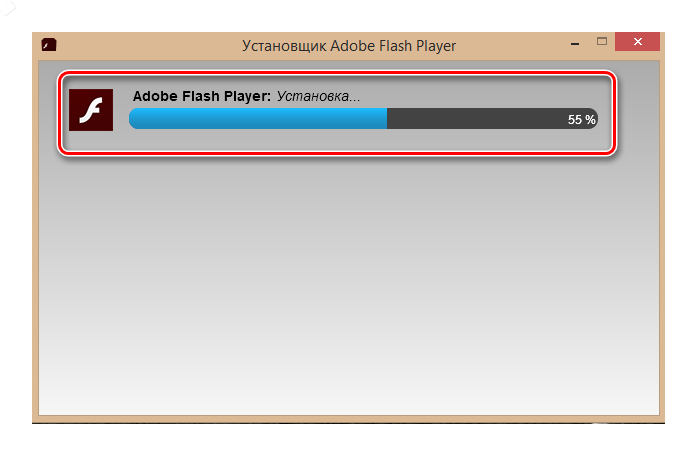697x456 pixels.
Task: Click the red outline around the installation panel
Action: [338, 72]
